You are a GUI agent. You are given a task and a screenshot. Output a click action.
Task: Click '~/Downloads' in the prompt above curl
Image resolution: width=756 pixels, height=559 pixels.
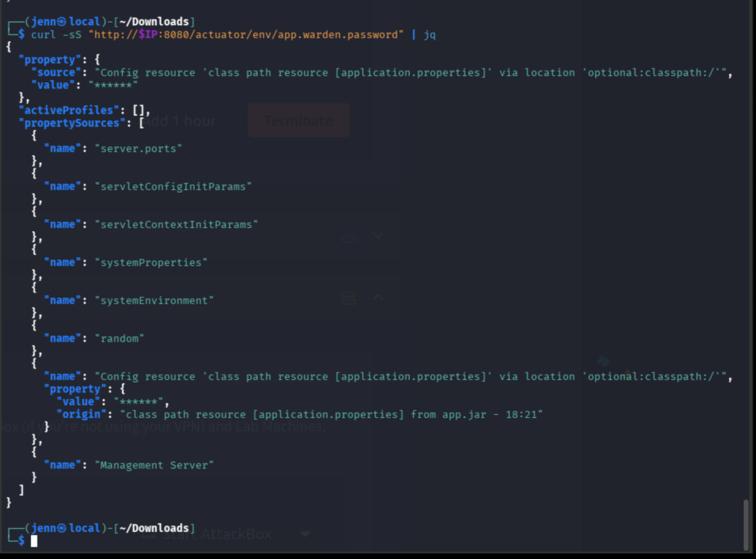click(154, 22)
